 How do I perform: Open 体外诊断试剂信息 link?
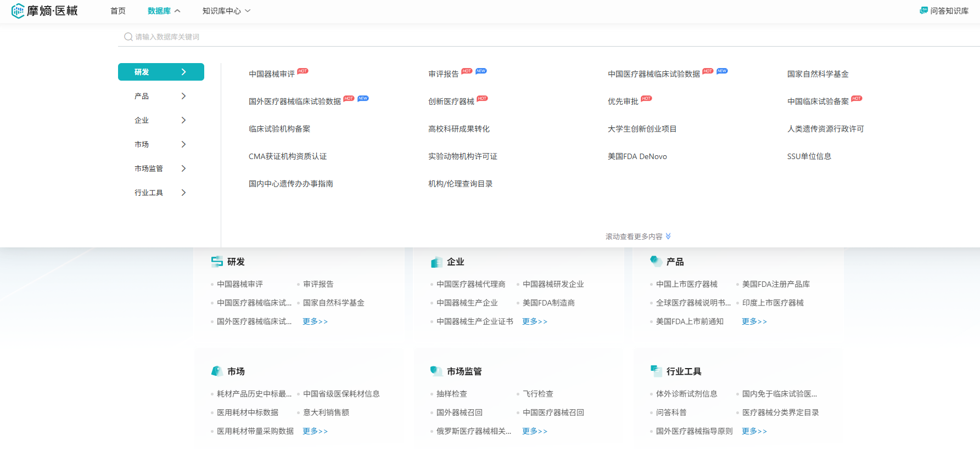point(687,394)
